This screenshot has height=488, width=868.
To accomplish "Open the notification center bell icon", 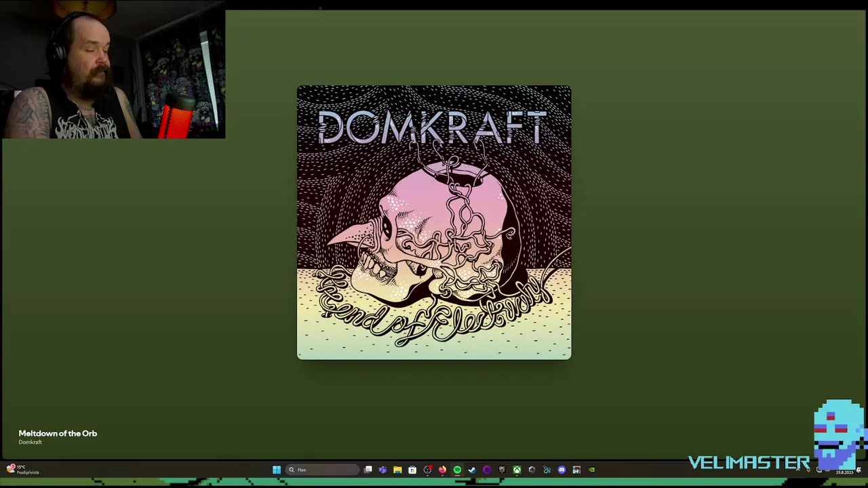I will click(x=859, y=470).
